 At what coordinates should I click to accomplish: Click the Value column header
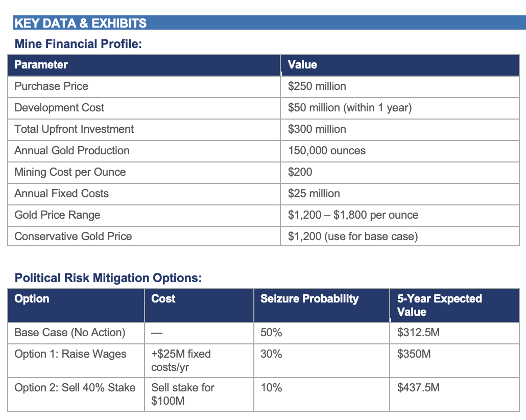399,65
